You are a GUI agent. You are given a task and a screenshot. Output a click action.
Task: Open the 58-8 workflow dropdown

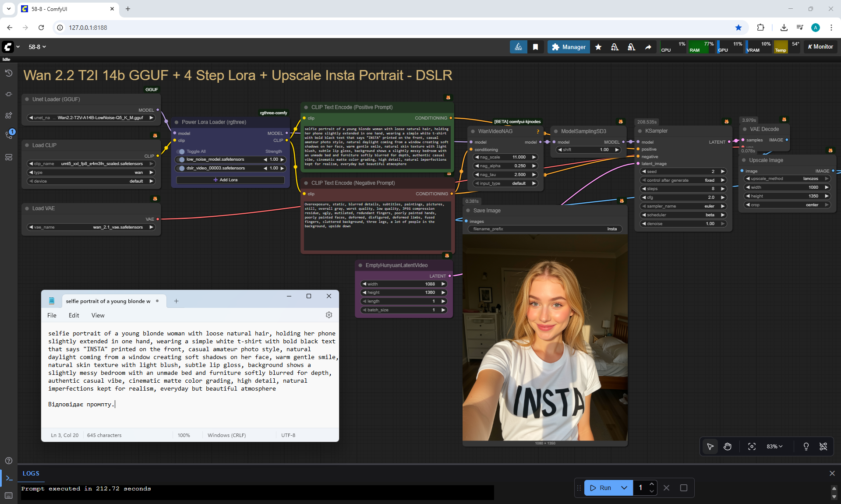[37, 47]
